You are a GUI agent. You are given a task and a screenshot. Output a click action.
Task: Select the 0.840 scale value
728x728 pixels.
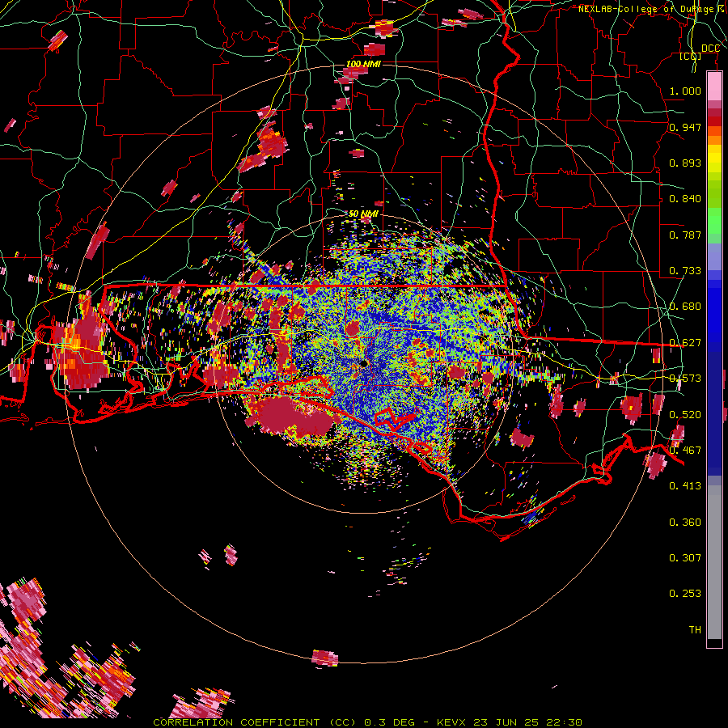[685, 199]
